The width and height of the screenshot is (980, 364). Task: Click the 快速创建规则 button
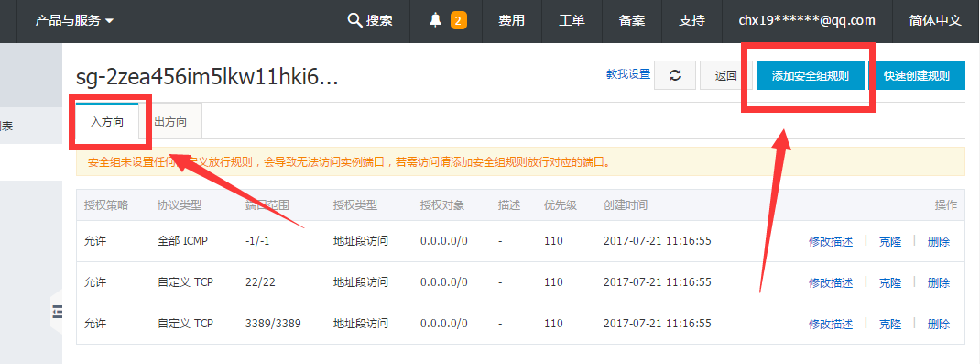[916, 76]
